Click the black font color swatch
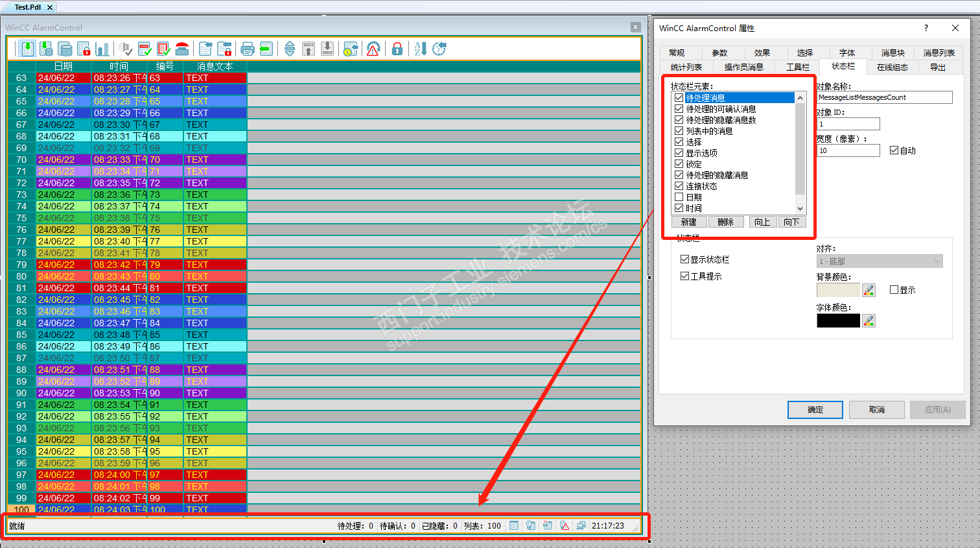The width and height of the screenshot is (980, 548). pos(838,320)
